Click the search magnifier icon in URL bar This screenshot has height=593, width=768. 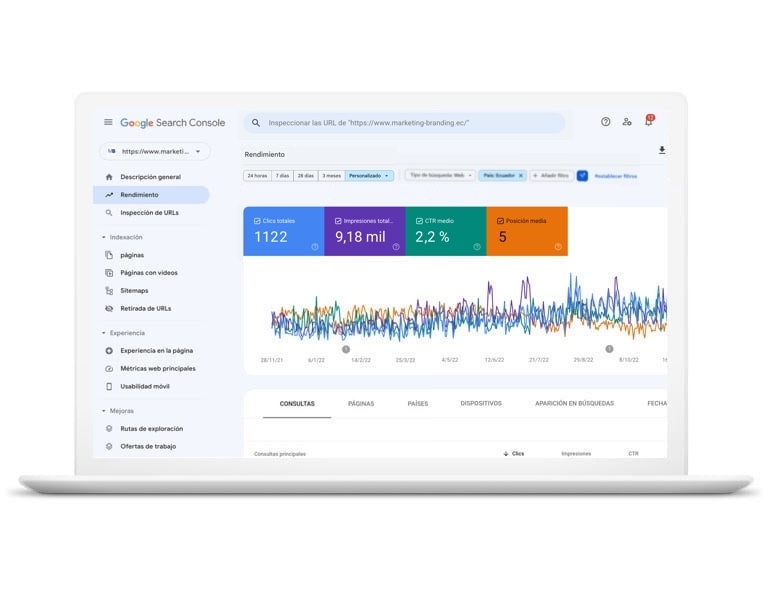coord(256,123)
